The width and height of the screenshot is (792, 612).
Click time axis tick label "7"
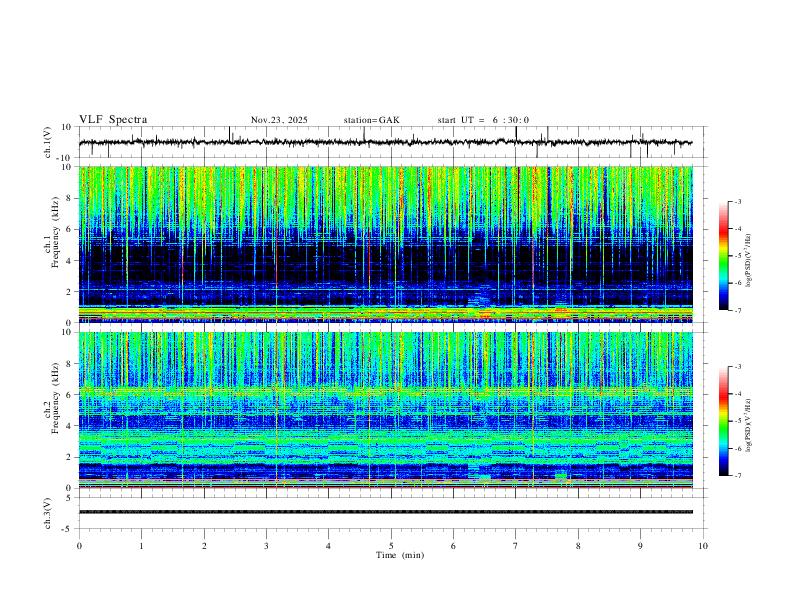coord(516,546)
